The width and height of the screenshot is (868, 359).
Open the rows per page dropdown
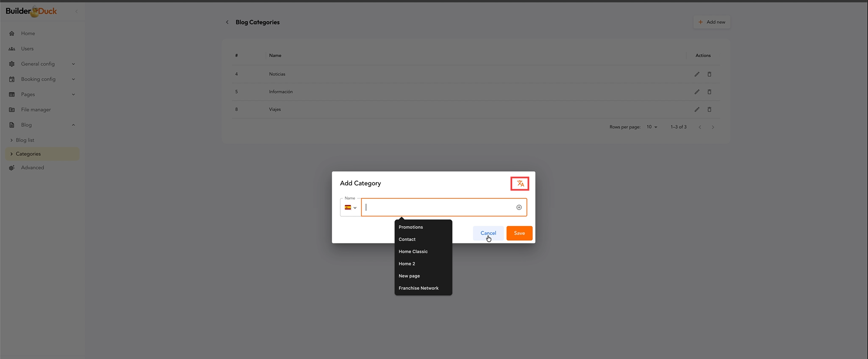651,127
